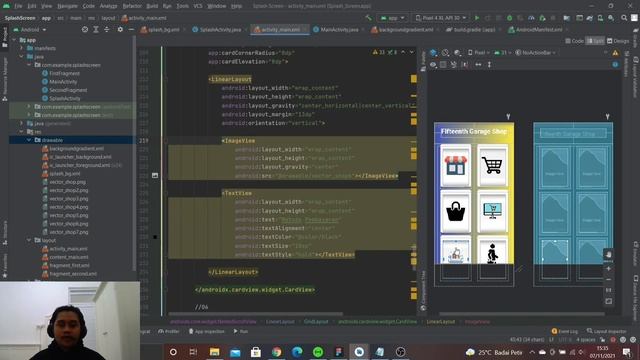Open the NoActionBar theme dropdown
The image size is (640, 360).
click(535, 53)
